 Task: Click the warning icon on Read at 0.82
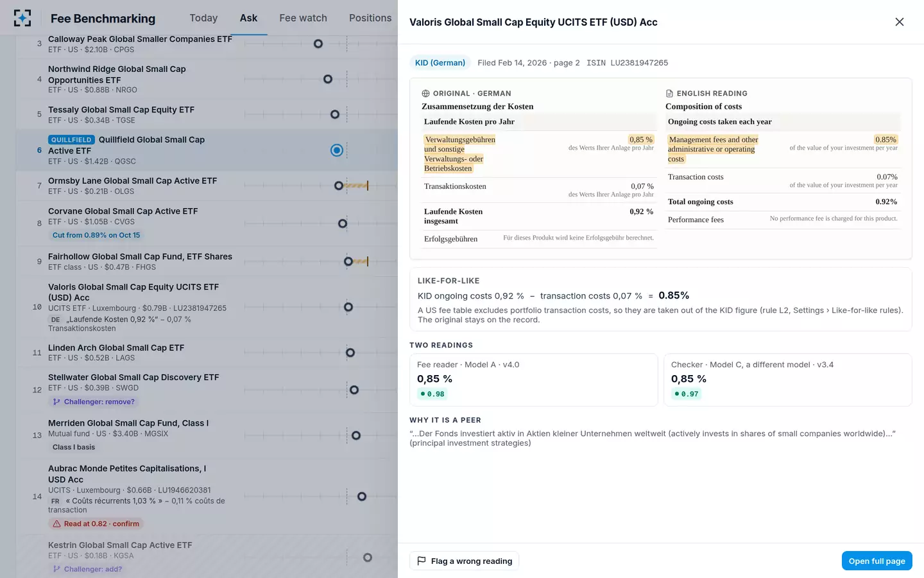coord(57,523)
